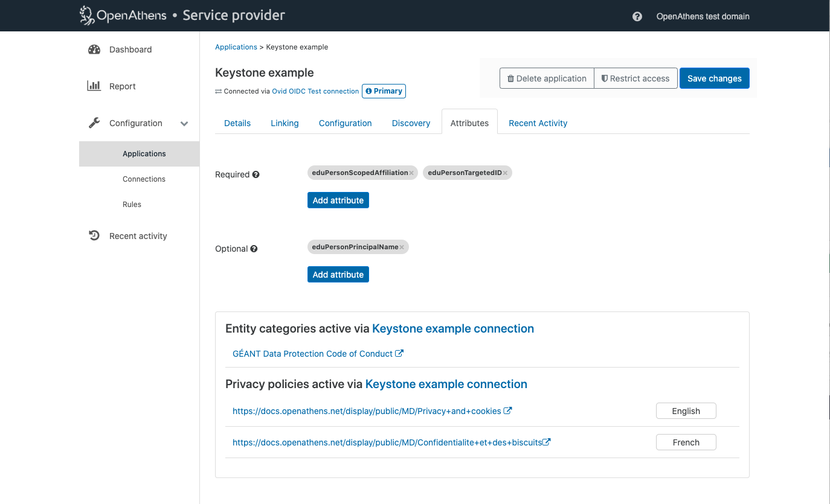Click the Save changes button

(x=714, y=78)
